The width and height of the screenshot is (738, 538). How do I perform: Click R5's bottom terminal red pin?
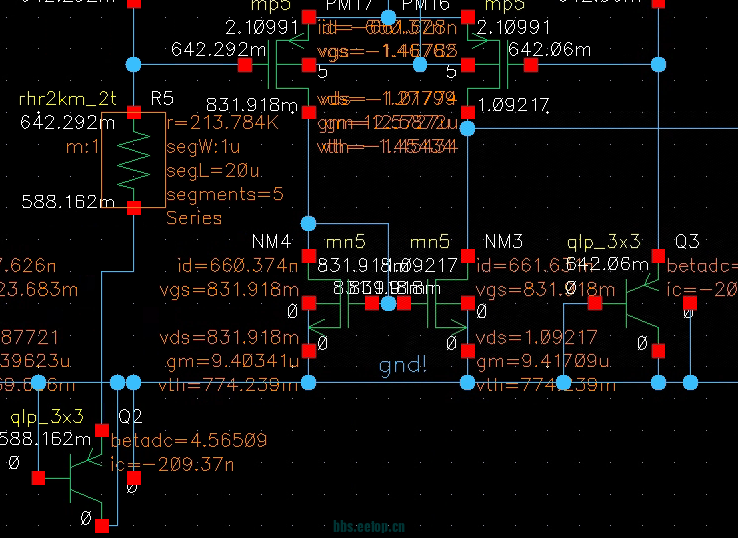click(134, 208)
